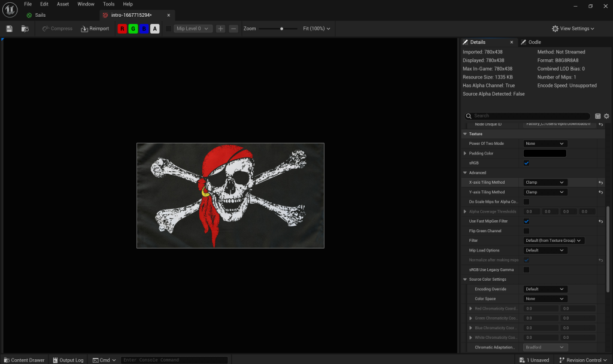Open the Tools menu
Image resolution: width=613 pixels, height=364 pixels.
[109, 4]
